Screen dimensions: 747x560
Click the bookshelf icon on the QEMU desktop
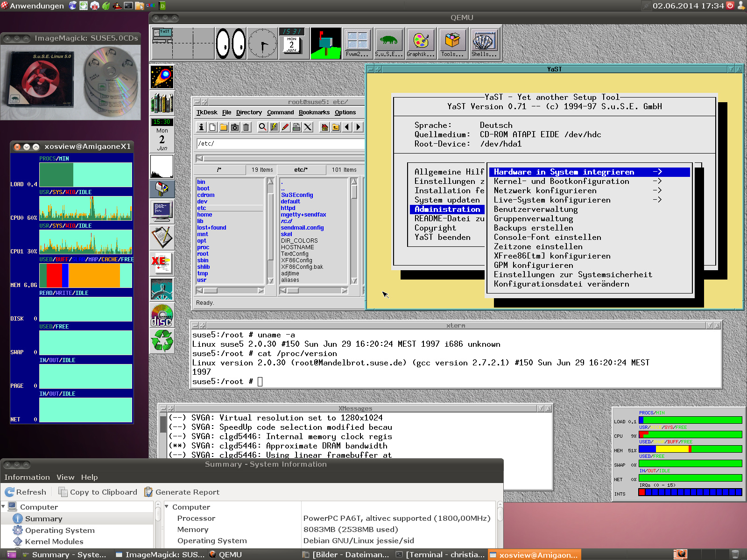162,103
